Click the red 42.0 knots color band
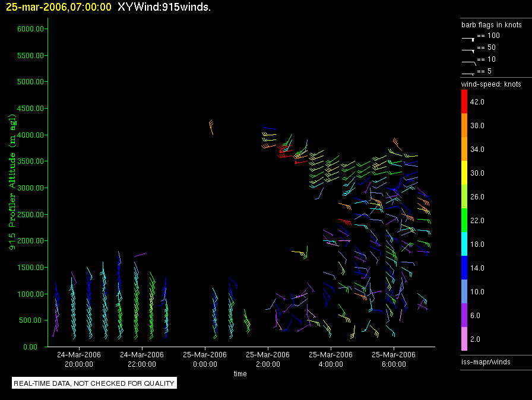This screenshot has height=400, width=532. [x=464, y=102]
